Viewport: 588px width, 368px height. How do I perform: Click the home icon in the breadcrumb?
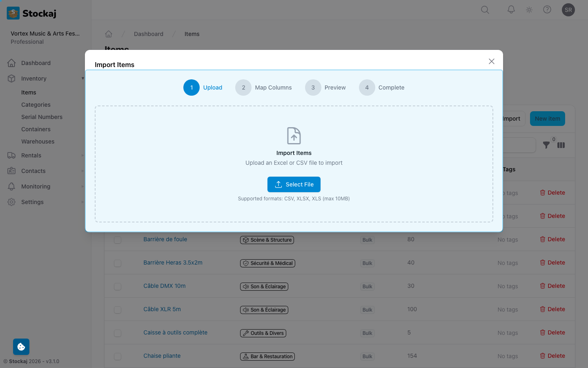coord(109,34)
